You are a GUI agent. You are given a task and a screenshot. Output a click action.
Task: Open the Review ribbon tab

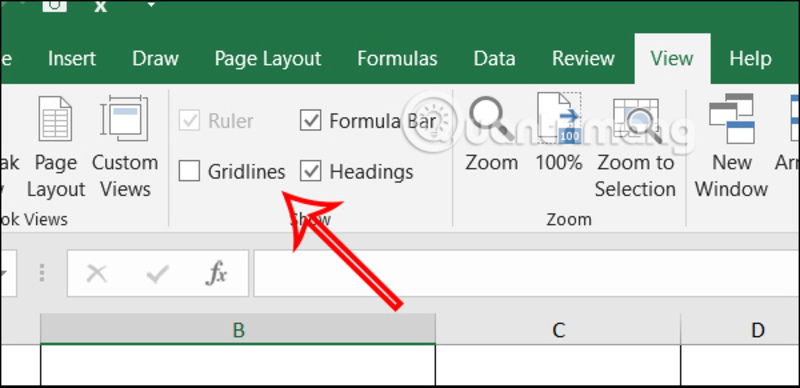[583, 59]
